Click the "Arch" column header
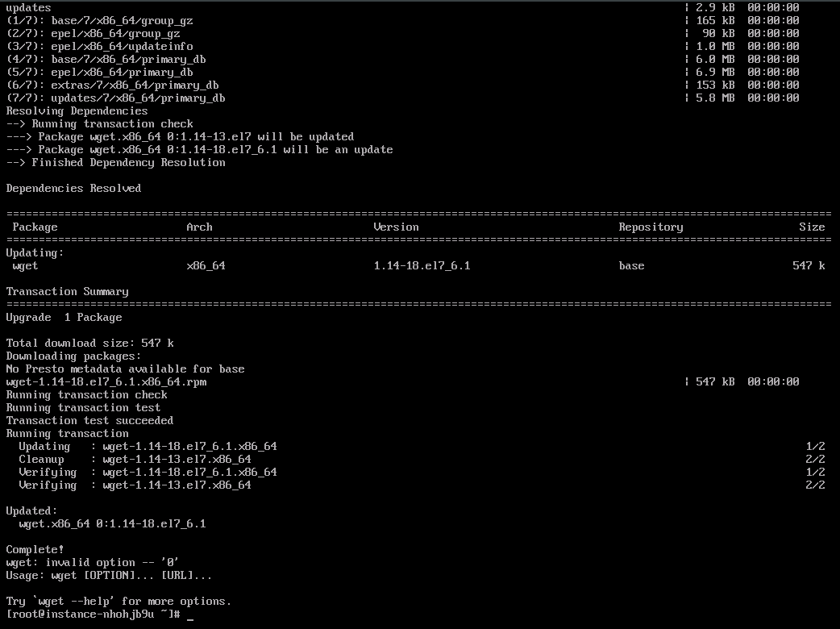Image resolution: width=840 pixels, height=629 pixels. 199,227
